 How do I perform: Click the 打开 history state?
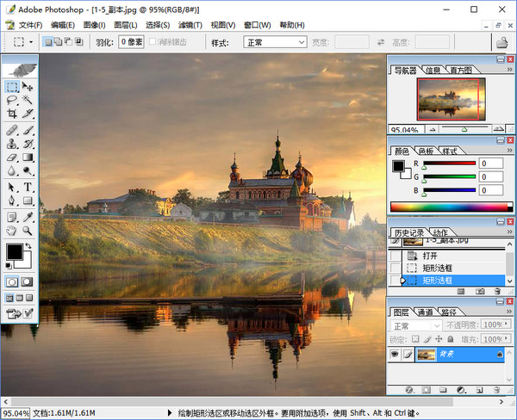pyautogui.click(x=430, y=256)
